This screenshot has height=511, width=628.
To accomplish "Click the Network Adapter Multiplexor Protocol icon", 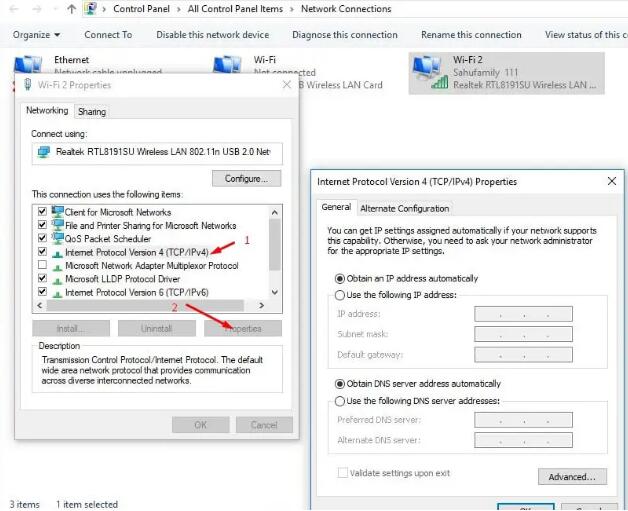I will (58, 267).
